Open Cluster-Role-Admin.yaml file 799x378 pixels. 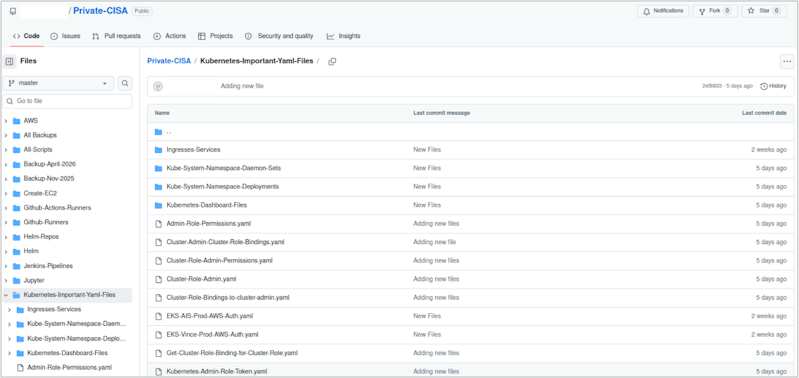tap(201, 279)
